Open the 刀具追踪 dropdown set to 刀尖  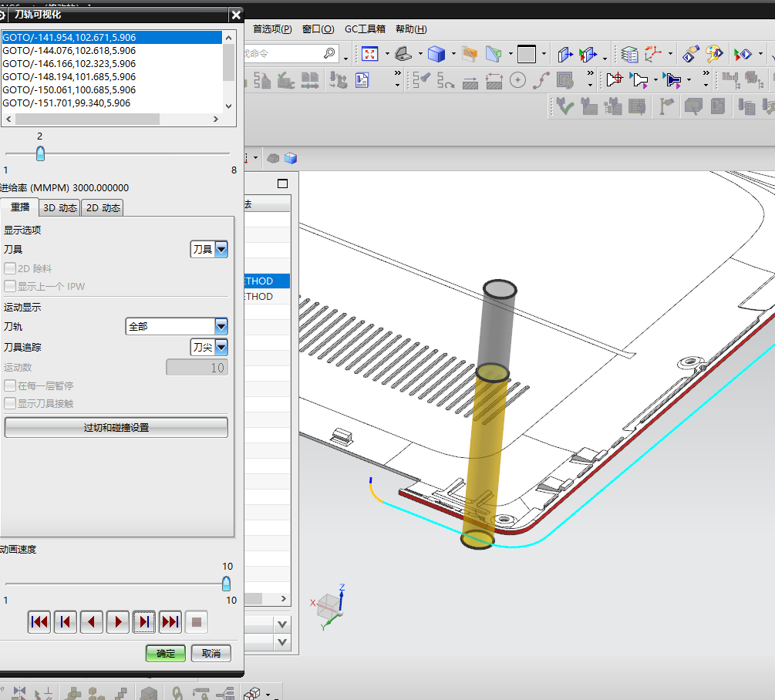point(221,348)
